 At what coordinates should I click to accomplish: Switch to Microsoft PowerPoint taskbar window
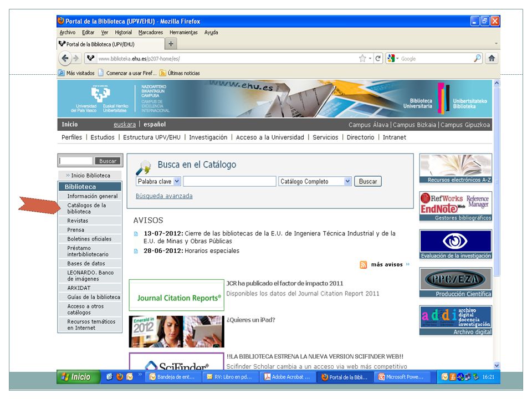click(x=402, y=377)
